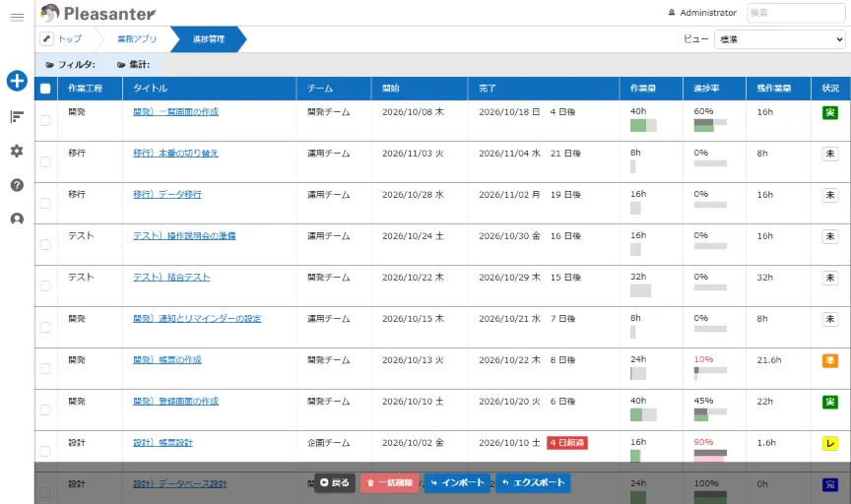Open the user account icon in sidebar
The width and height of the screenshot is (851, 504).
tap(17, 219)
